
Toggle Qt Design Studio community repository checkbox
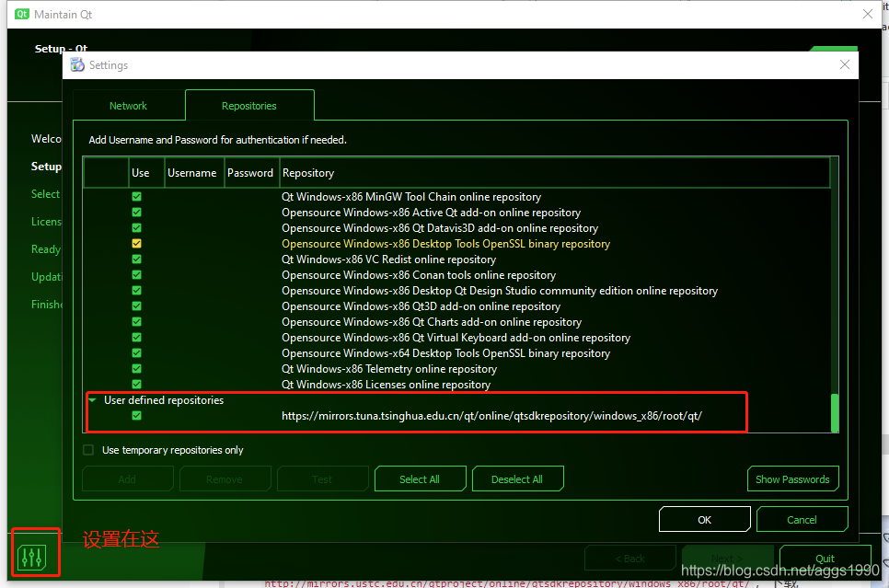click(136, 290)
